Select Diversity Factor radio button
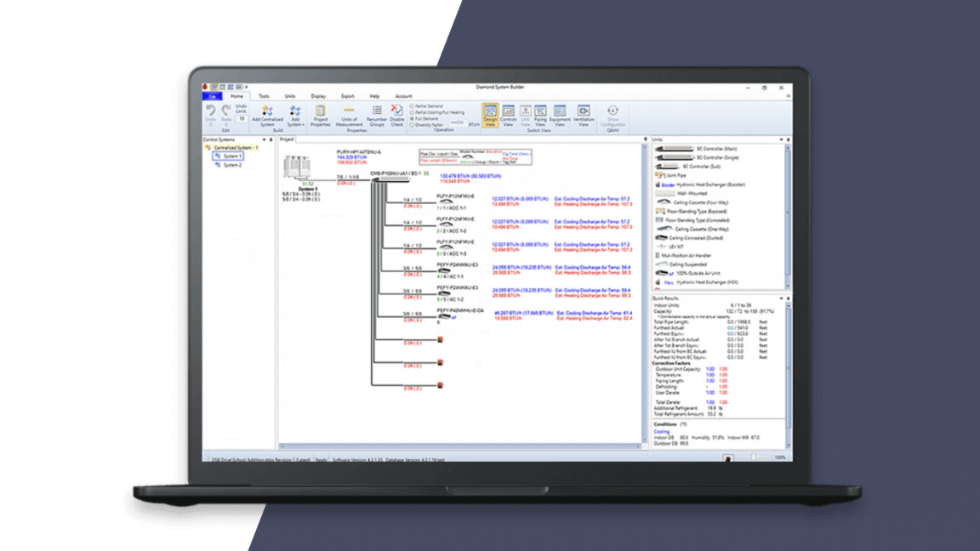The image size is (980, 551). [x=412, y=125]
